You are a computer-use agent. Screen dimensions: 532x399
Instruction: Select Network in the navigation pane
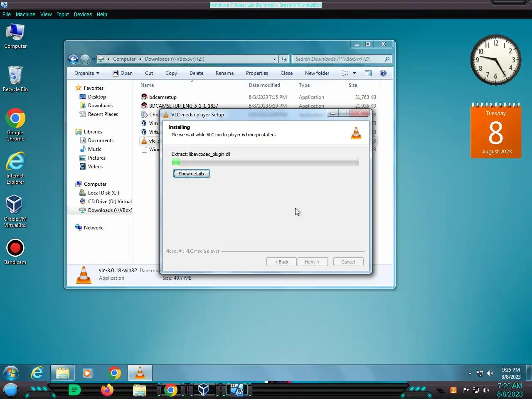point(93,228)
